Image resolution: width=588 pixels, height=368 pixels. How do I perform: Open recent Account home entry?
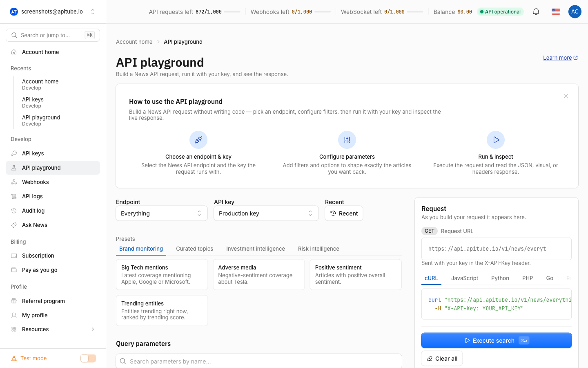click(x=40, y=84)
